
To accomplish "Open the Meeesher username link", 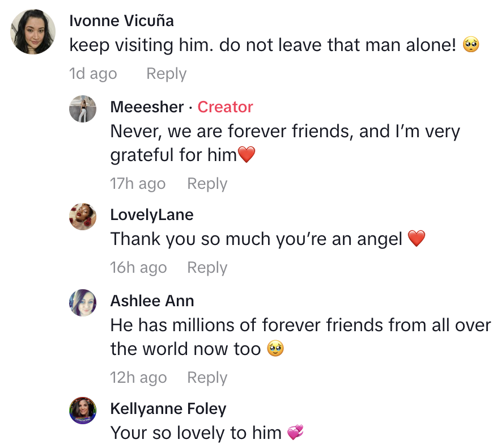I will (147, 107).
